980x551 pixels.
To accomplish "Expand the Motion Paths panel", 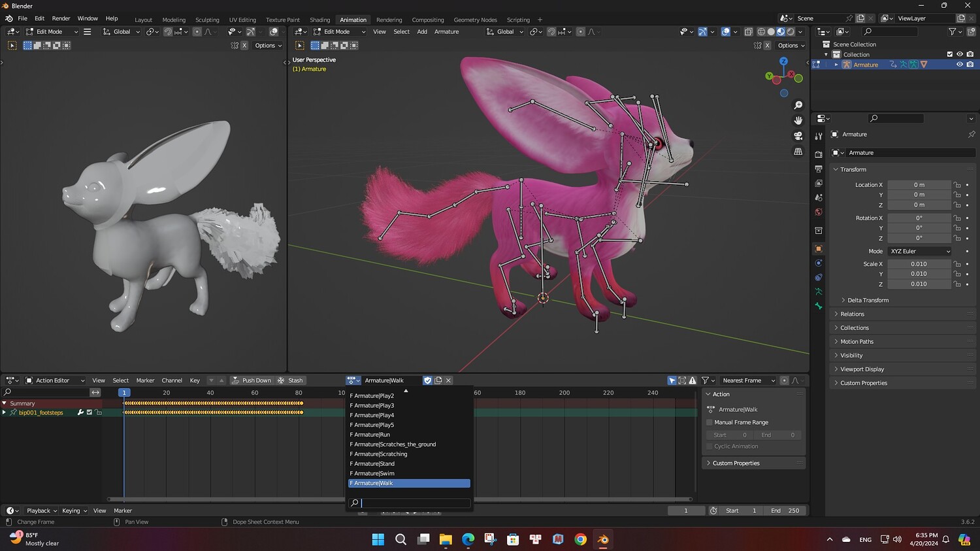I will click(857, 342).
